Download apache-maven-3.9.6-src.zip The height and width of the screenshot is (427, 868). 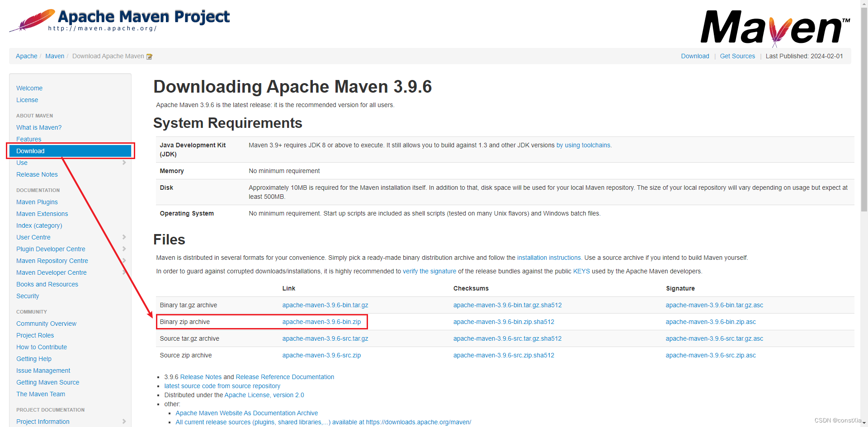(321, 355)
